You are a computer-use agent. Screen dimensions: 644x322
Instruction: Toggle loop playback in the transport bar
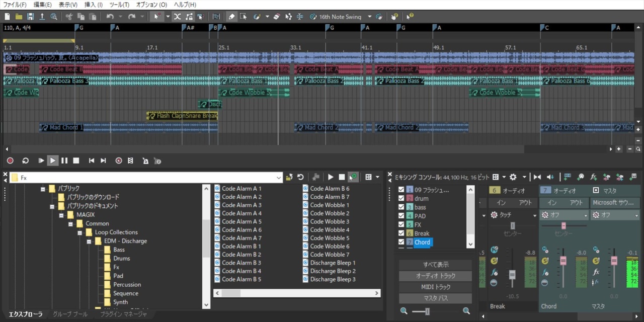tap(25, 160)
